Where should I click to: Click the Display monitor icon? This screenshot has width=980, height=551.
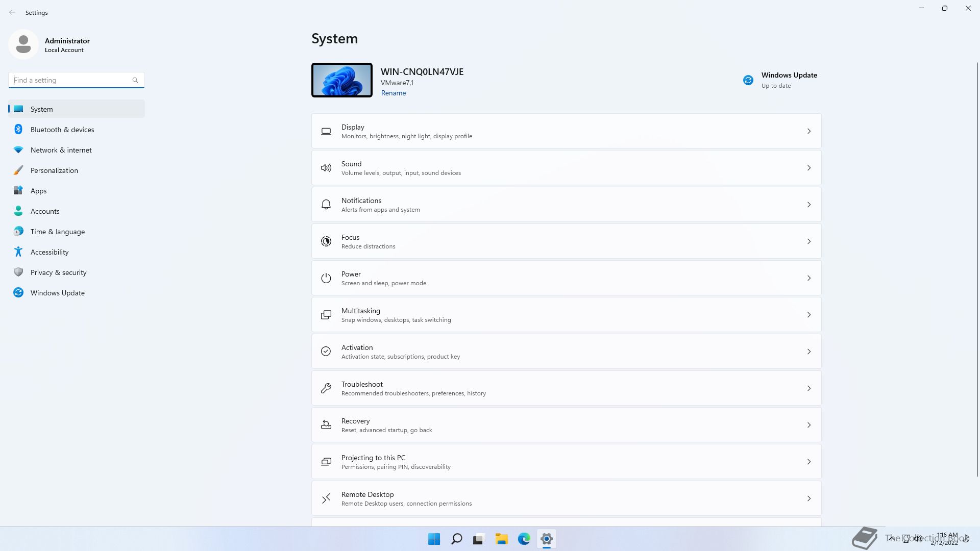click(326, 132)
